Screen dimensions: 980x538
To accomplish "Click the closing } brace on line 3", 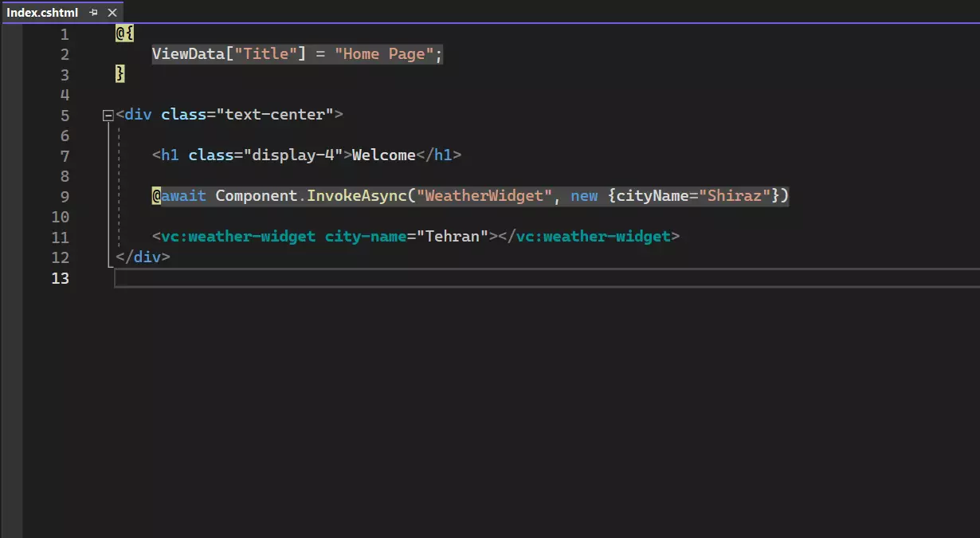I will coord(120,74).
